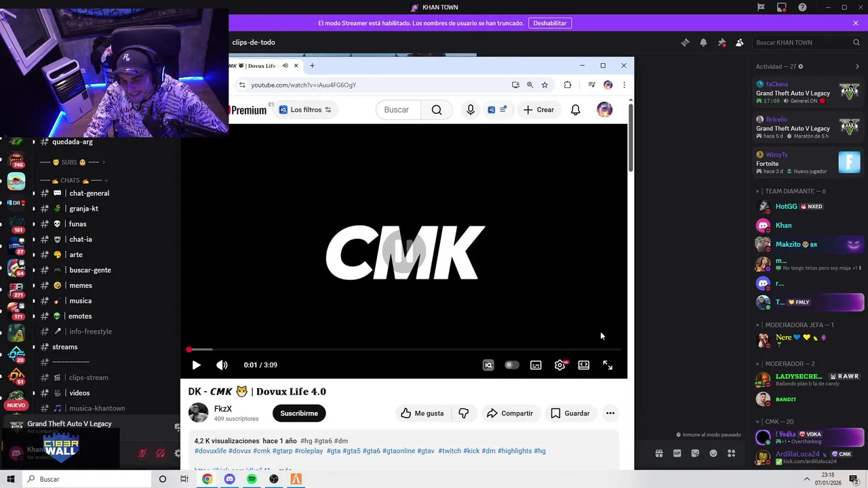Image resolution: width=868 pixels, height=488 pixels.
Task: Open FkzX channel name link
Action: pos(222,409)
